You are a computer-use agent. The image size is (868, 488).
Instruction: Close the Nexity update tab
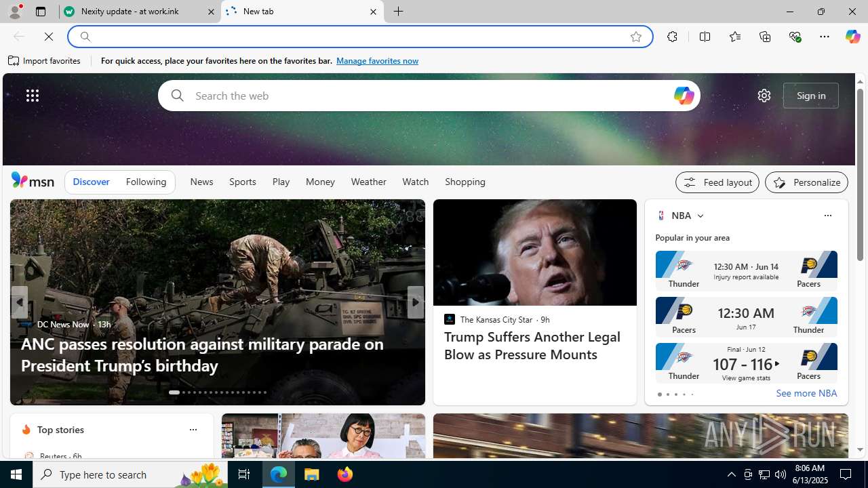[211, 12]
